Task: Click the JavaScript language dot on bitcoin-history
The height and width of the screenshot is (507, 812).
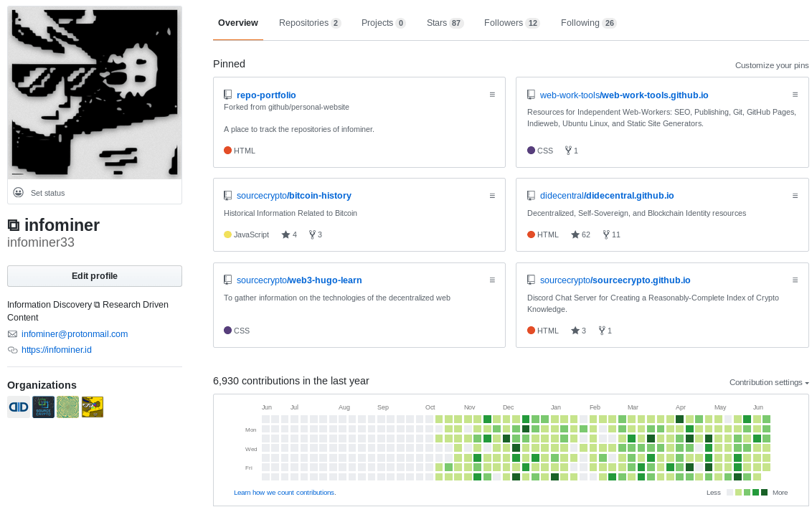Action: click(227, 234)
